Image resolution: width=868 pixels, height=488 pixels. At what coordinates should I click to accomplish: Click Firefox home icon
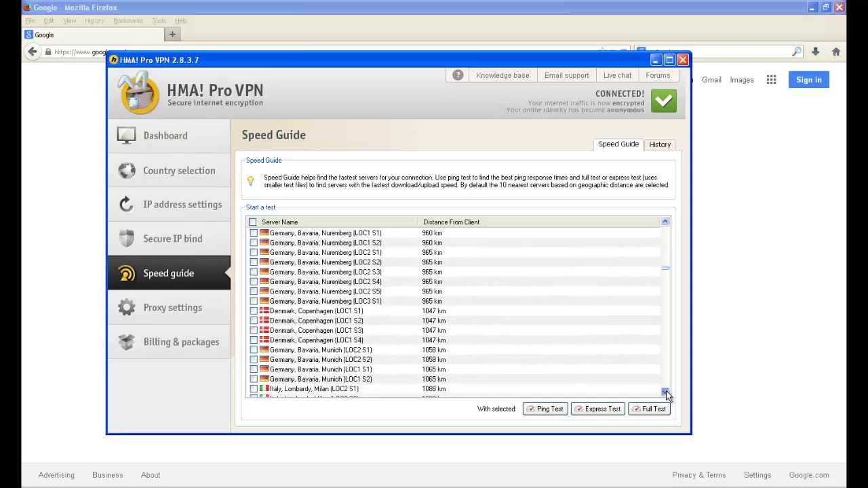(x=836, y=52)
